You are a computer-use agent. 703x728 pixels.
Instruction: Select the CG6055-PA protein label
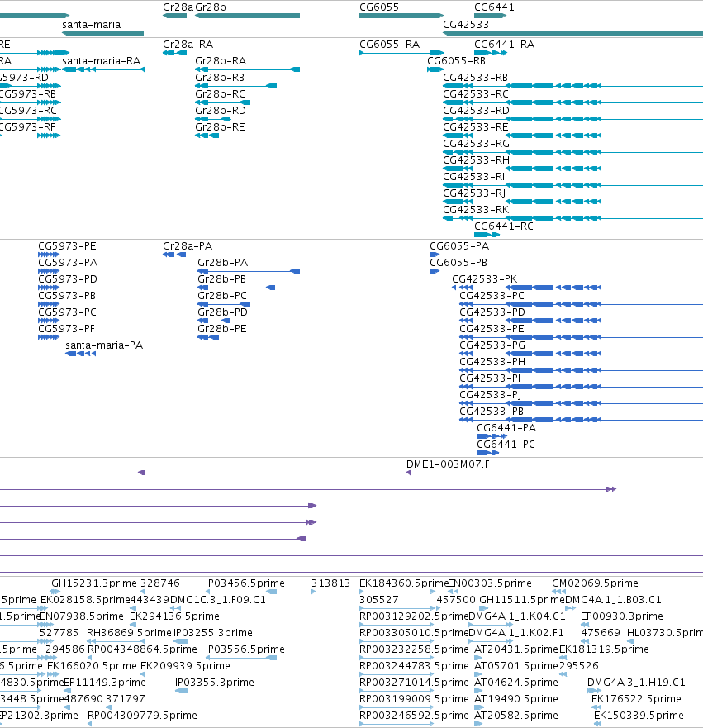(459, 246)
